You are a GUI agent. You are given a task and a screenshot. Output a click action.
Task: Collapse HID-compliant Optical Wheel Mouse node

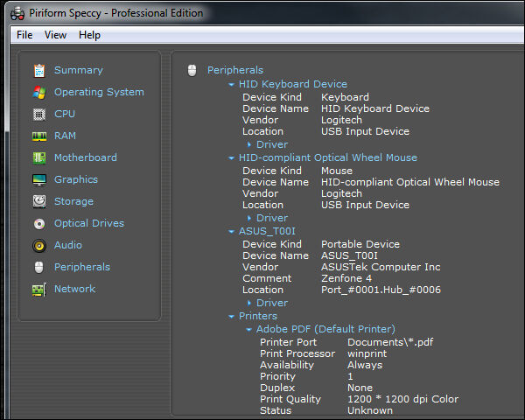[231, 157]
